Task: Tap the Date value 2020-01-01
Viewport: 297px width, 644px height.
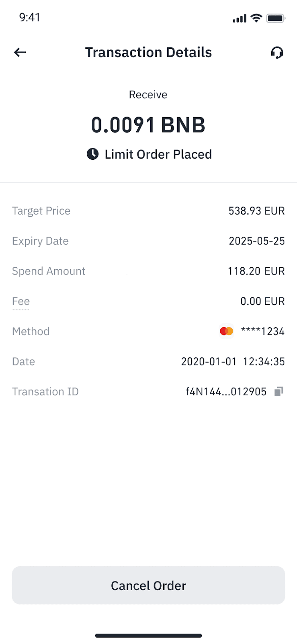Action: coord(209,361)
